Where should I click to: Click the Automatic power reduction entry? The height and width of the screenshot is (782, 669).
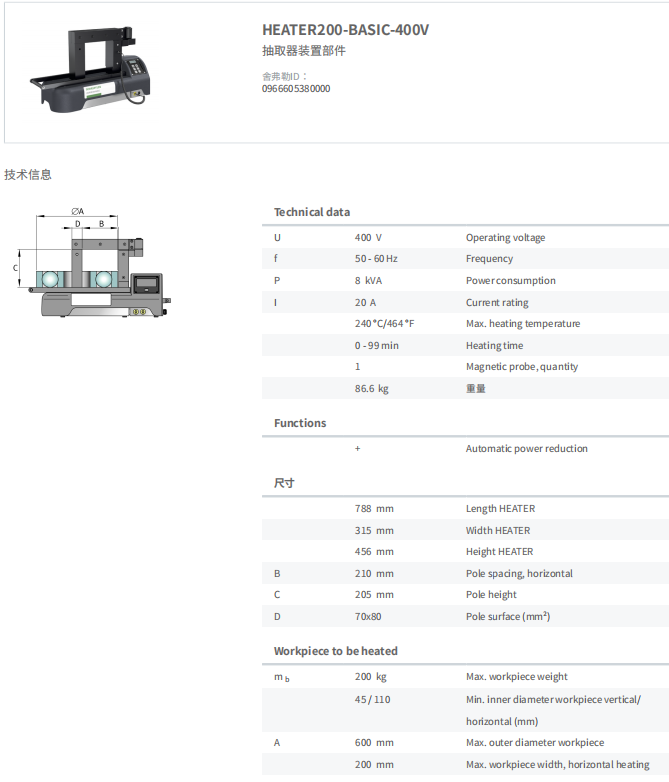click(x=526, y=449)
